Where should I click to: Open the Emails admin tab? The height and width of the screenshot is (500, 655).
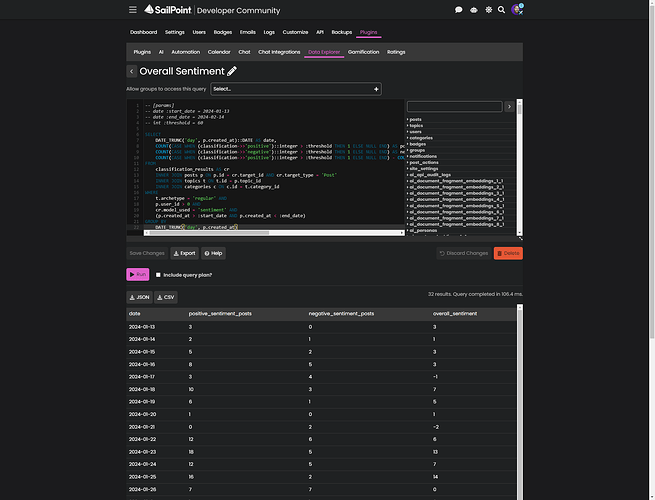248,32
